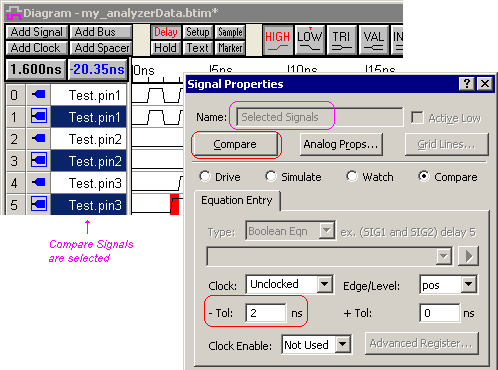Click Add Clock button
The image size is (498, 370).
click(37, 48)
